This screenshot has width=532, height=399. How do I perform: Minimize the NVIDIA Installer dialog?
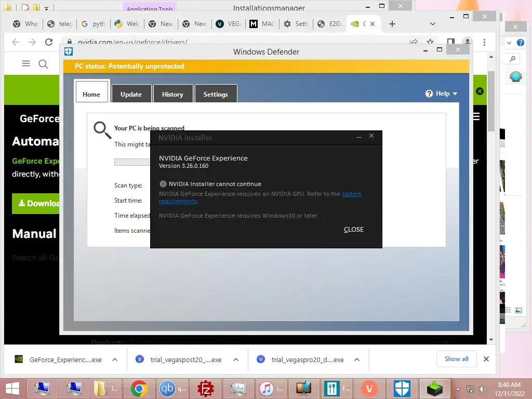click(x=359, y=137)
